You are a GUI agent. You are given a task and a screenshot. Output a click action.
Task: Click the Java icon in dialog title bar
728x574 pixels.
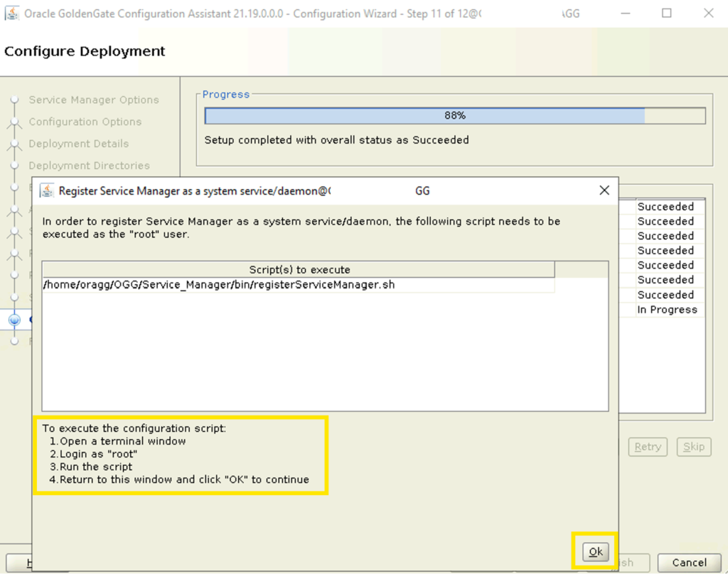(x=46, y=190)
